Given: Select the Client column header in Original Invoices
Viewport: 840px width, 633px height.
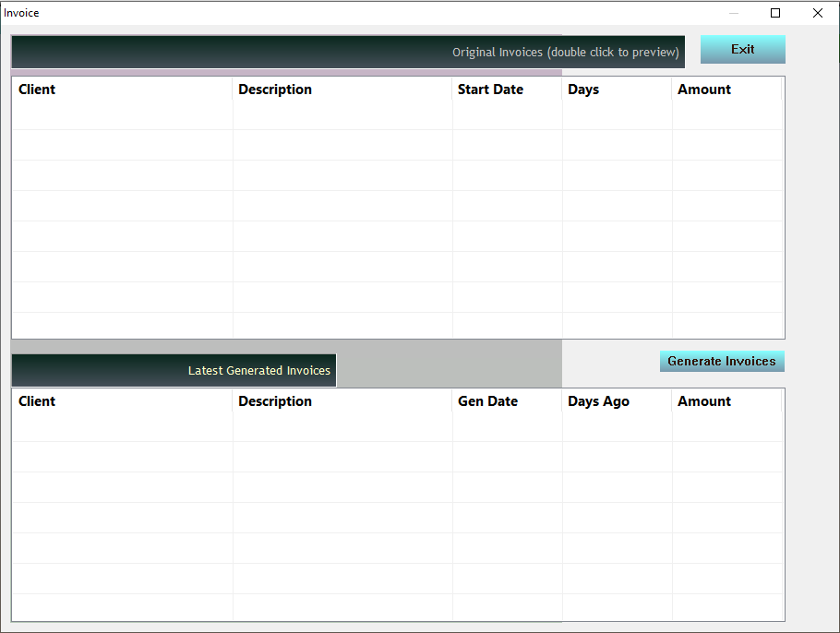Looking at the screenshot, I should pos(37,90).
